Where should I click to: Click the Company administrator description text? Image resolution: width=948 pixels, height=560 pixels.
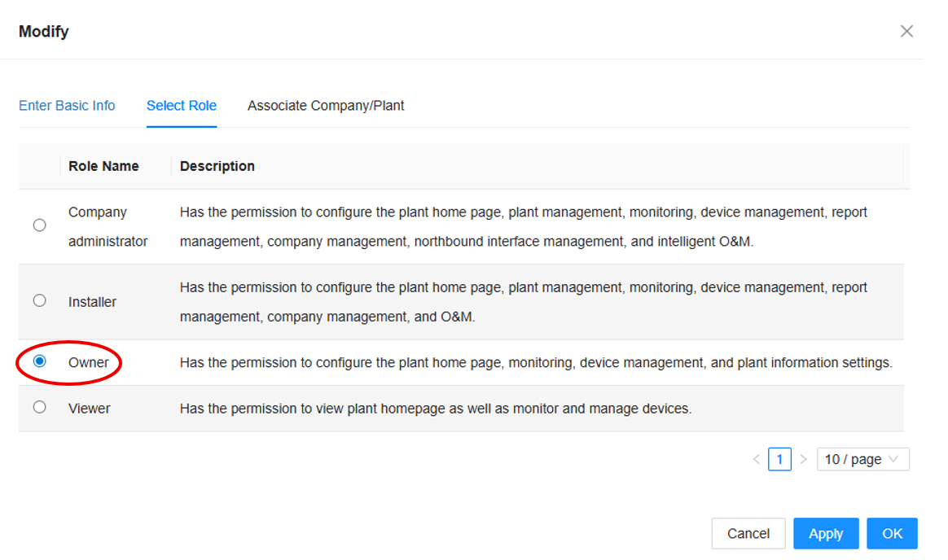523,226
